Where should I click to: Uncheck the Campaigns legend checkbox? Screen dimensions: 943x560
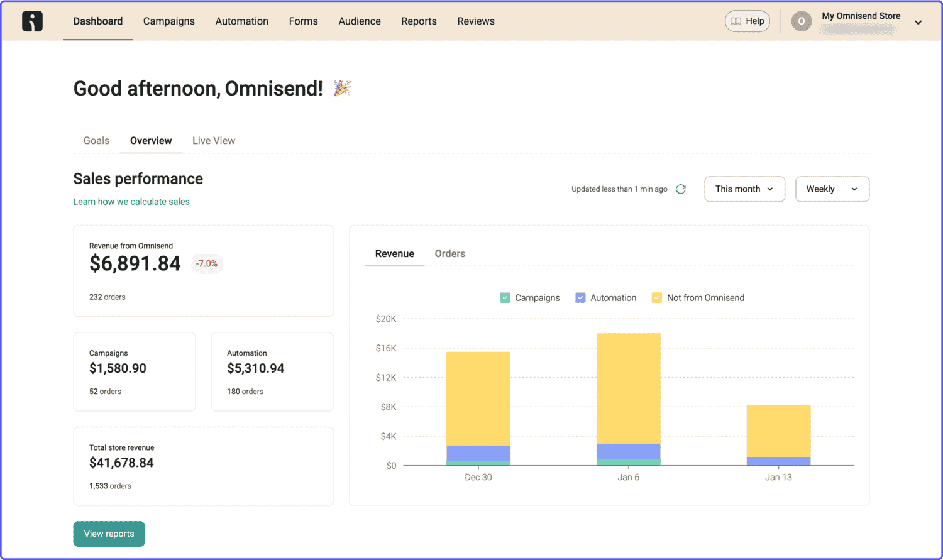tap(505, 298)
